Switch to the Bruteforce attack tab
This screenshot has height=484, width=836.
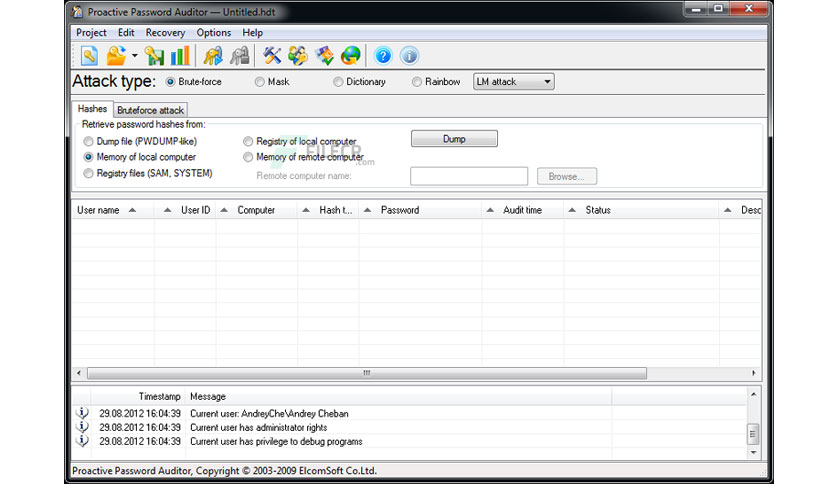coord(150,110)
